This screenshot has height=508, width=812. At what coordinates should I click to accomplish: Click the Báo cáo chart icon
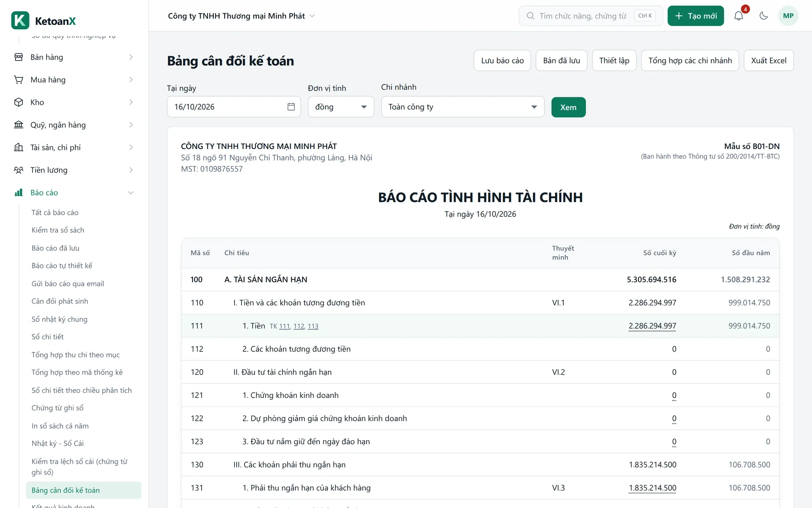click(19, 193)
